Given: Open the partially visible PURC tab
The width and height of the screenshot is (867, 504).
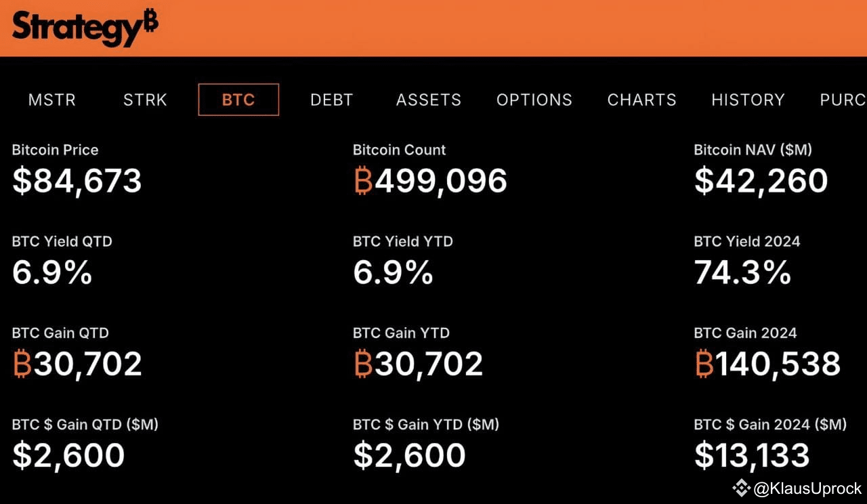Looking at the screenshot, I should click(x=843, y=100).
